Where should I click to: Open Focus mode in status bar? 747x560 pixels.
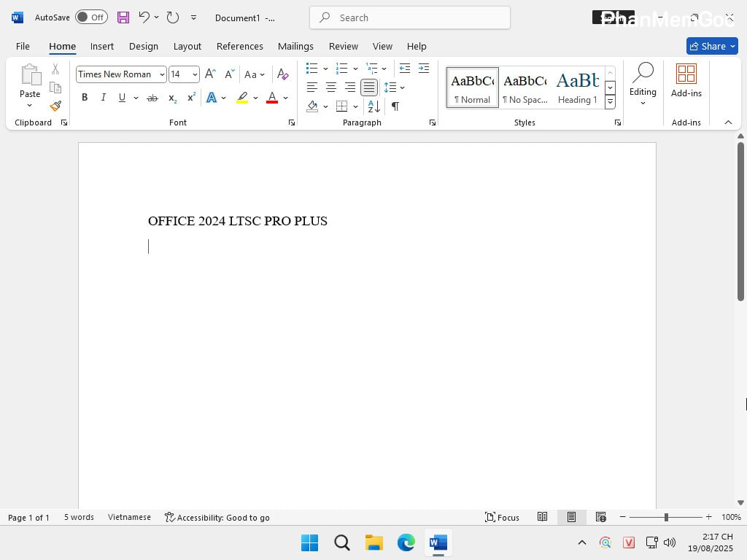click(x=502, y=517)
